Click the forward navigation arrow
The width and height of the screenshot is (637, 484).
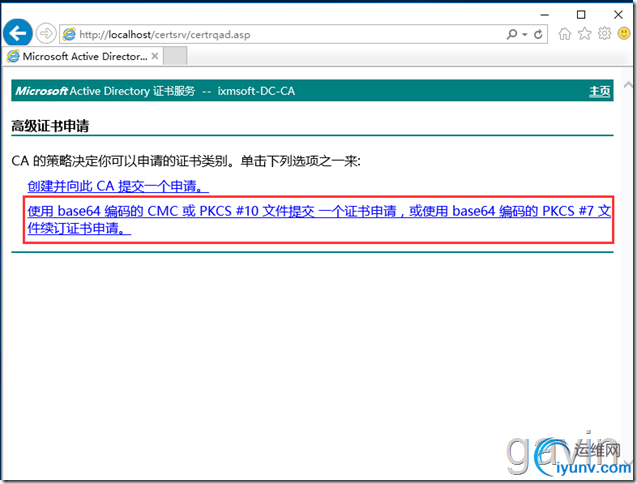[46, 33]
